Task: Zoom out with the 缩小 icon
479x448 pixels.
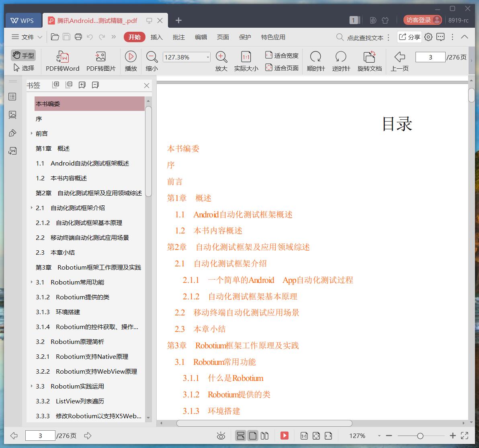Action: [152, 61]
